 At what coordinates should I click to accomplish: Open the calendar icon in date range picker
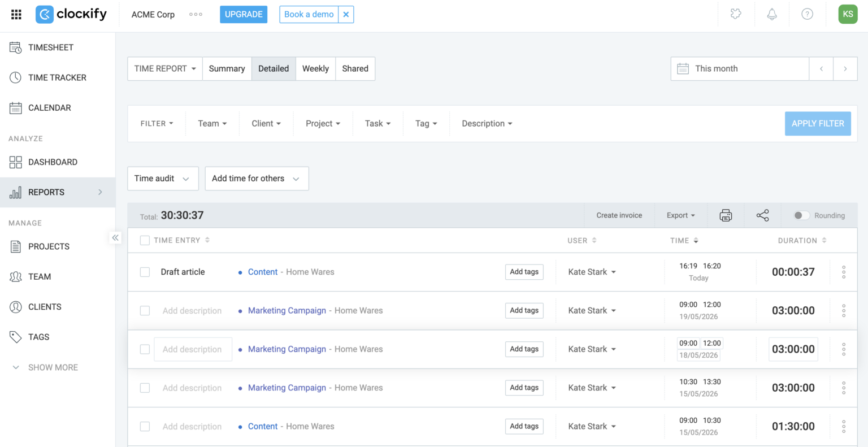[x=683, y=69]
